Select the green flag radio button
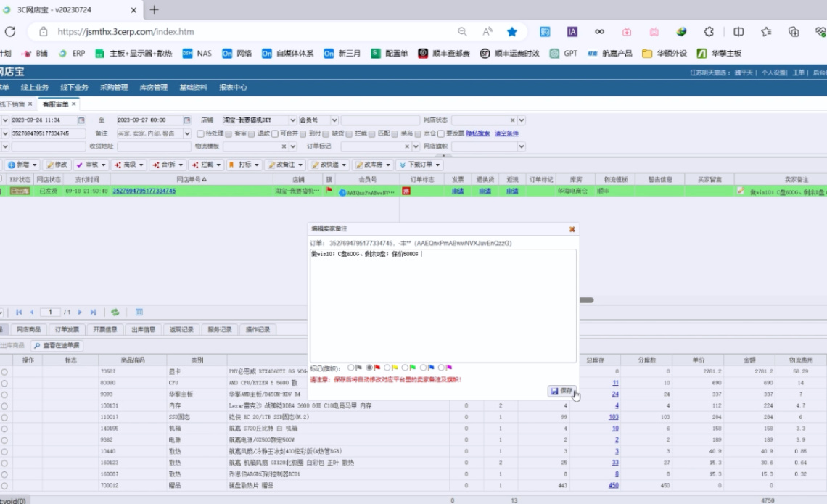827x504 pixels. click(x=405, y=368)
